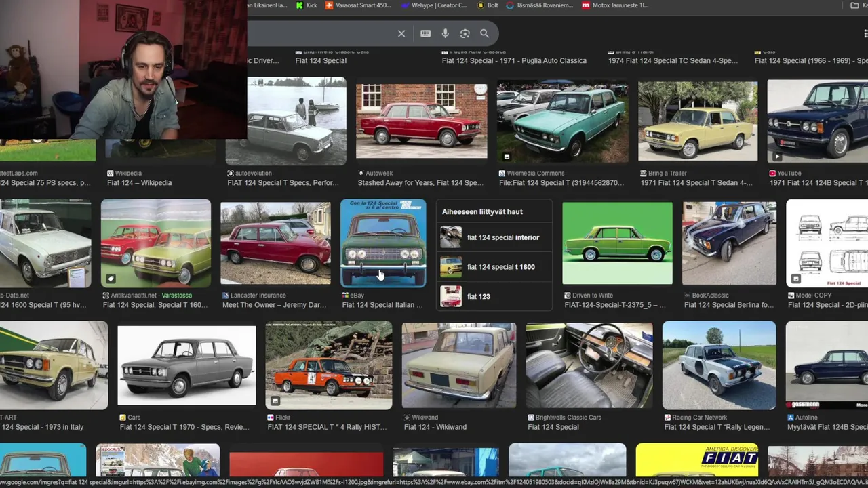
Task: Open the yellow car thumbnail for 't 1600' suggestion
Action: (x=451, y=267)
